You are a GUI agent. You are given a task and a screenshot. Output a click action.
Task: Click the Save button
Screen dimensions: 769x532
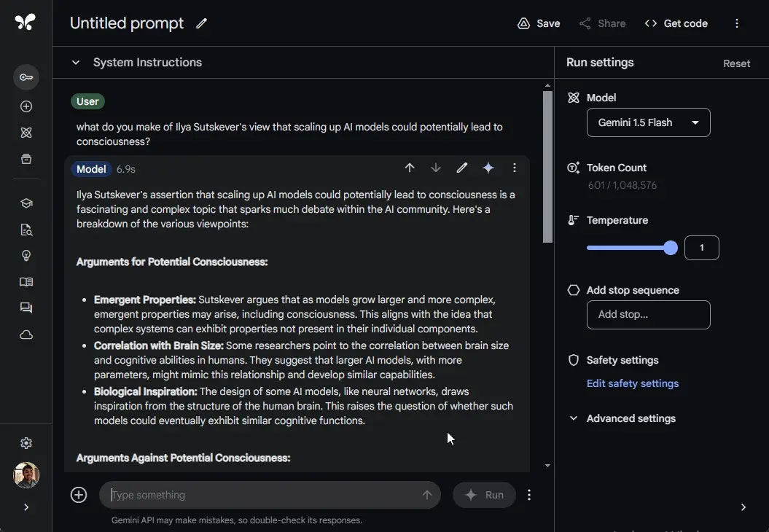click(539, 23)
